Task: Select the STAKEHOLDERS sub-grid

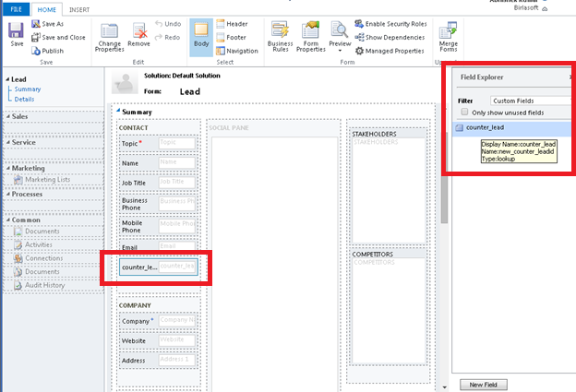Action: coord(389,187)
